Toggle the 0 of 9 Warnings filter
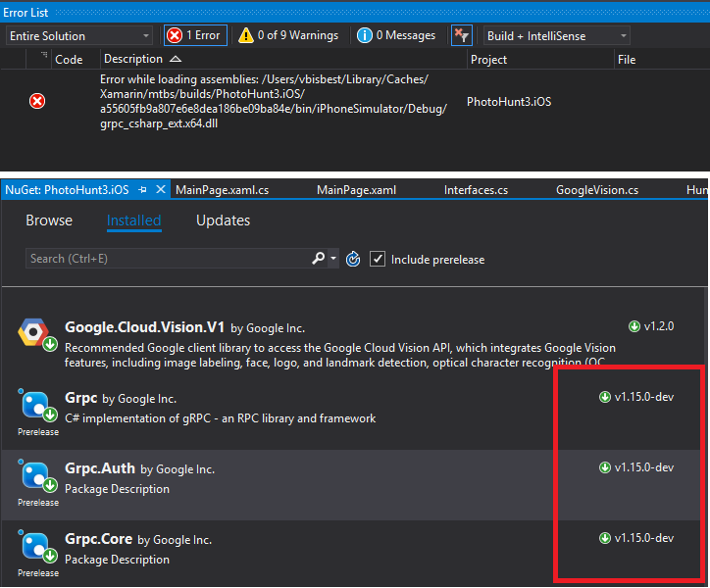 [289, 35]
